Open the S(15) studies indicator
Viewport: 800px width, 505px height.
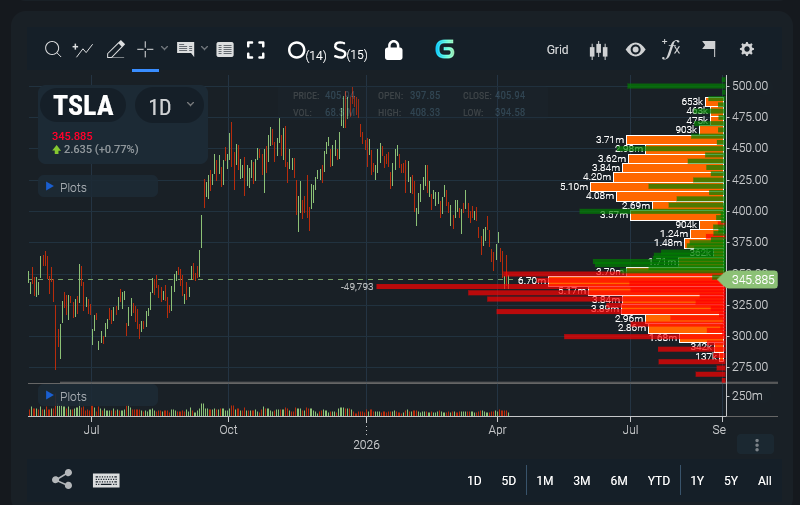coord(350,51)
